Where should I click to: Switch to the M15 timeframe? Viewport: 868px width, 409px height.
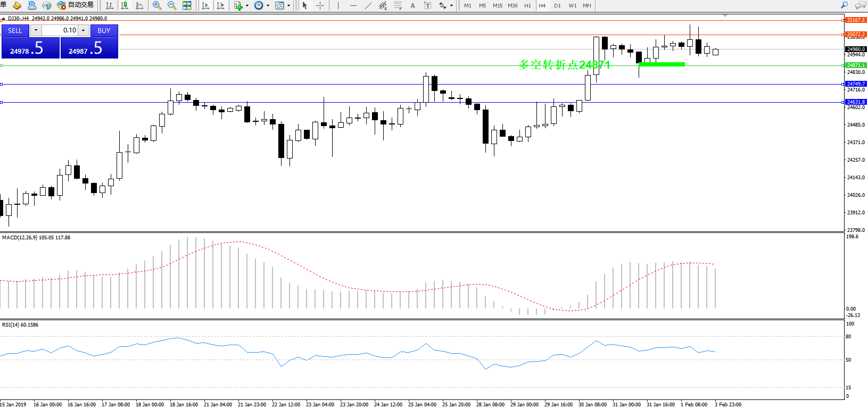tap(498, 5)
